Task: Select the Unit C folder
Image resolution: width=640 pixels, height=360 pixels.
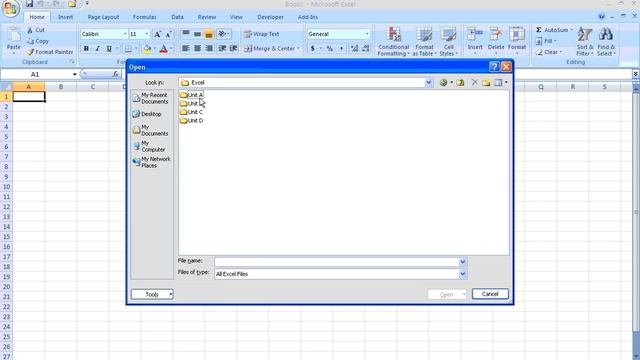Action: 191,112
